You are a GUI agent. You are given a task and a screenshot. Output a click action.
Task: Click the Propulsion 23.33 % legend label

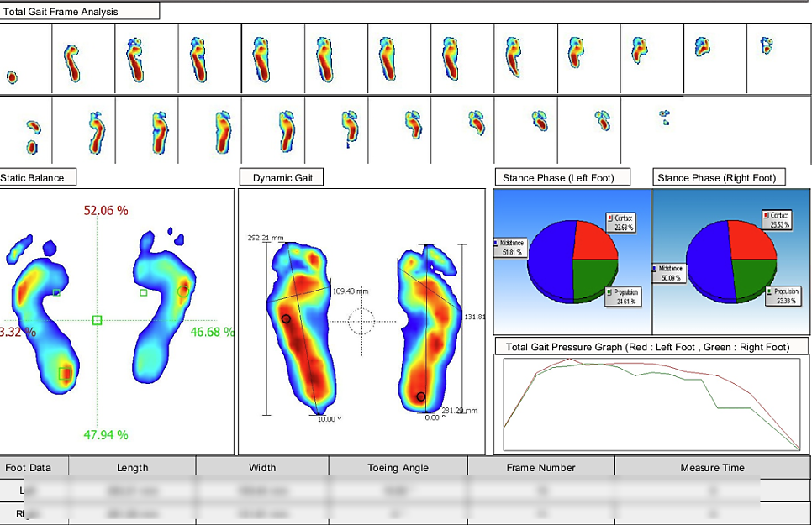click(x=783, y=297)
